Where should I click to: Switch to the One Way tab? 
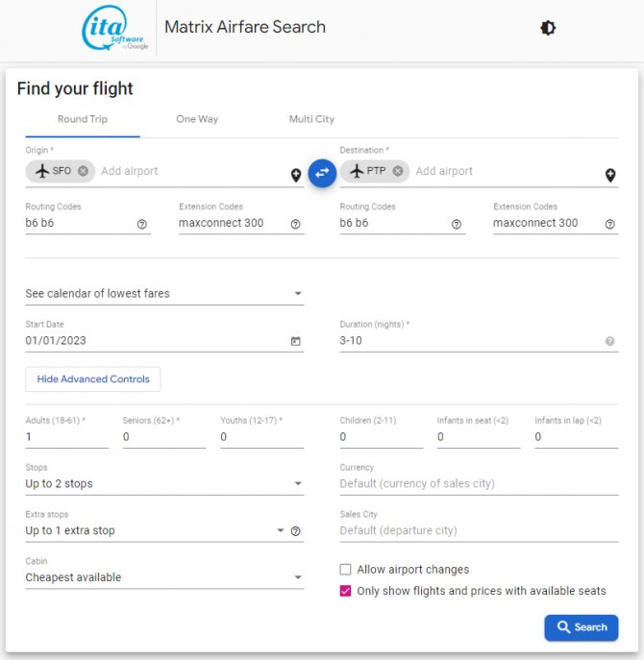(x=197, y=119)
